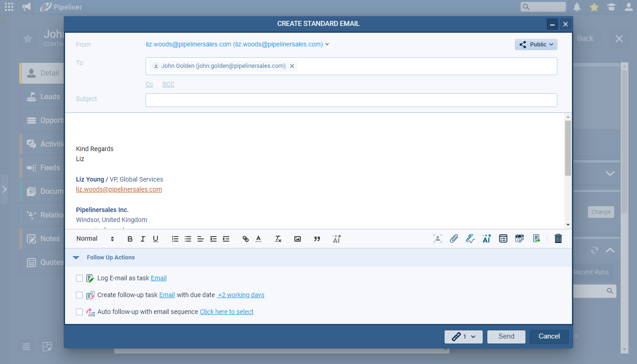Remove John Golden from the To field
This screenshot has width=637, height=364.
point(292,66)
